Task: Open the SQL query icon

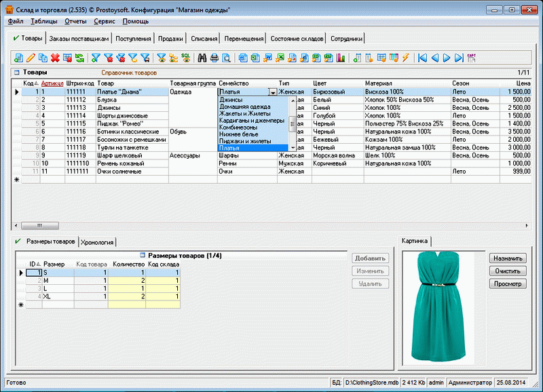Action: pyautogui.click(x=185, y=58)
